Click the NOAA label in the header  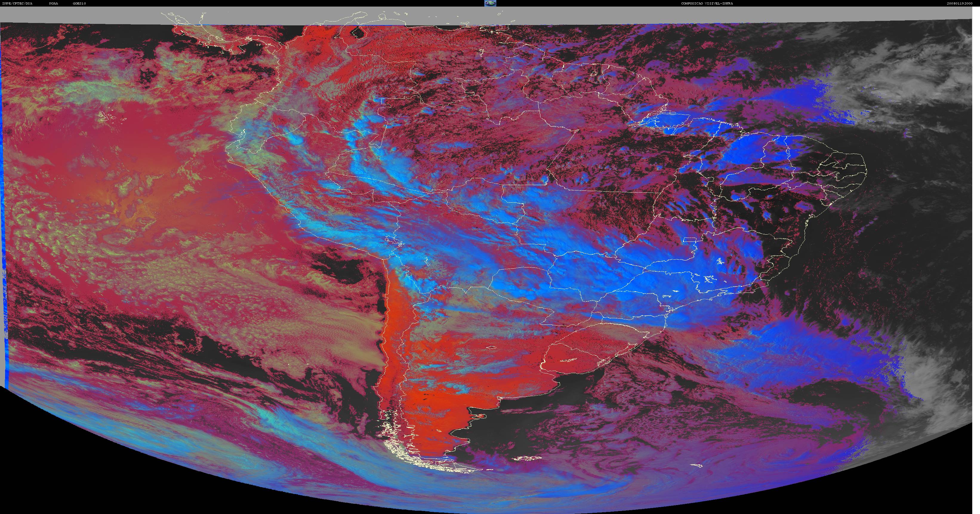[53, 3]
